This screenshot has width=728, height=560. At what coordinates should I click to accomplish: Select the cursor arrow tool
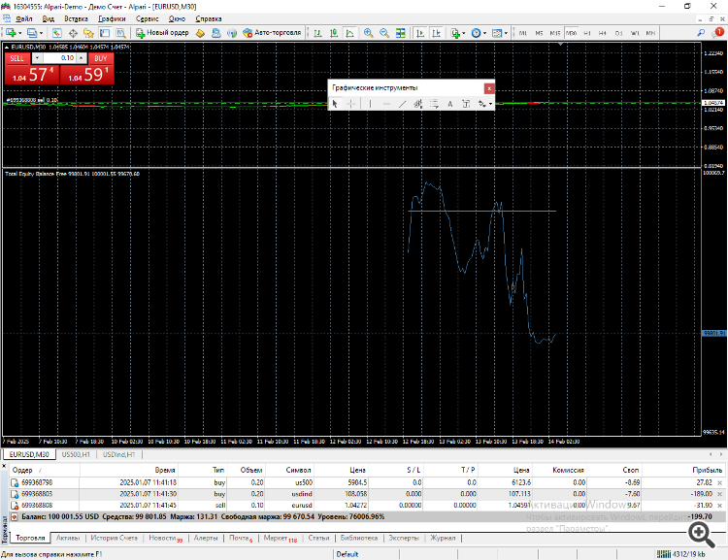point(335,104)
